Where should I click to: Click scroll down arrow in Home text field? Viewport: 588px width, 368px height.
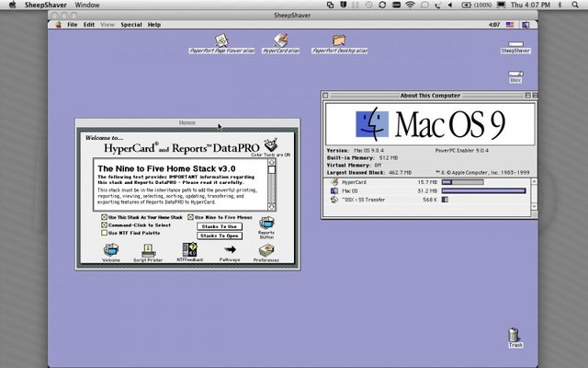pyautogui.click(x=272, y=207)
